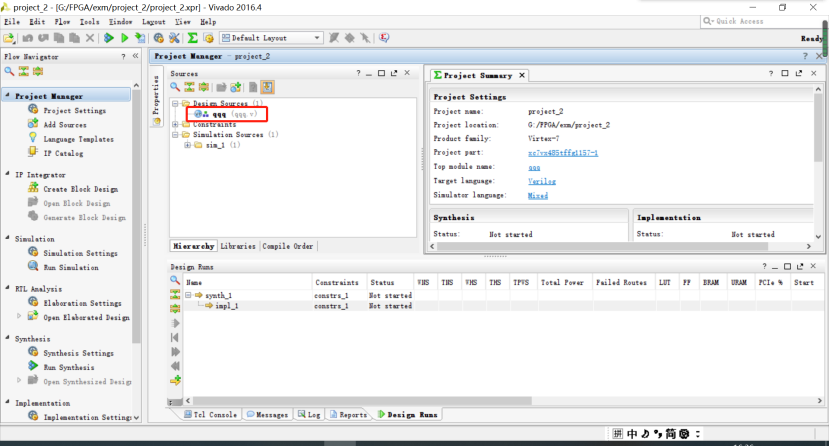Click Create Block Design in Flow Navigator
Screen dimensions: 830x446
pyautogui.click(x=80, y=189)
